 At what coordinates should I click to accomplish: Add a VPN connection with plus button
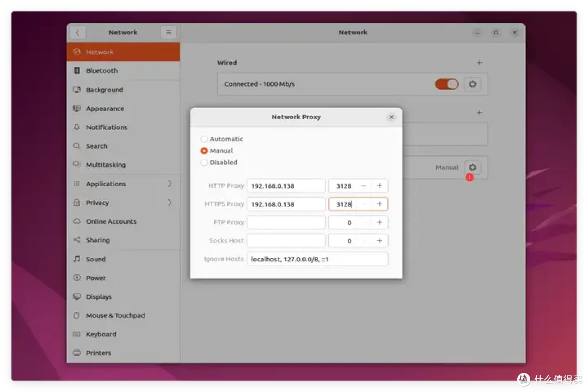coord(479,113)
